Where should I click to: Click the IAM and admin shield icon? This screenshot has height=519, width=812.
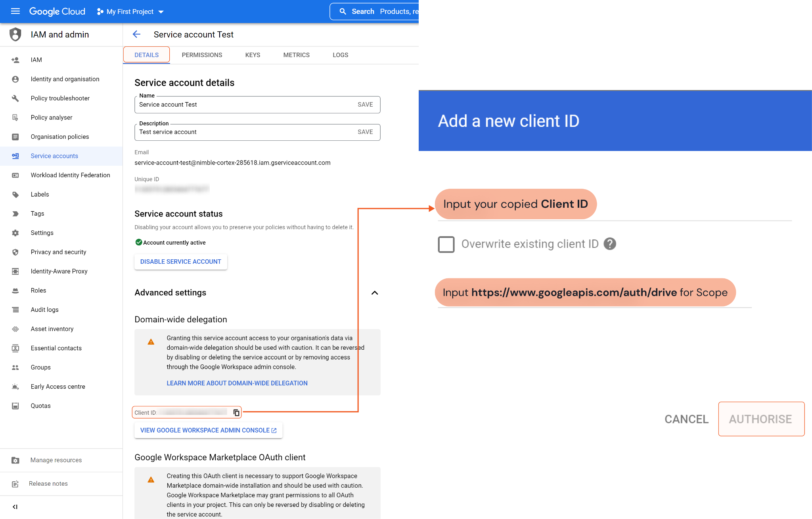coord(15,34)
